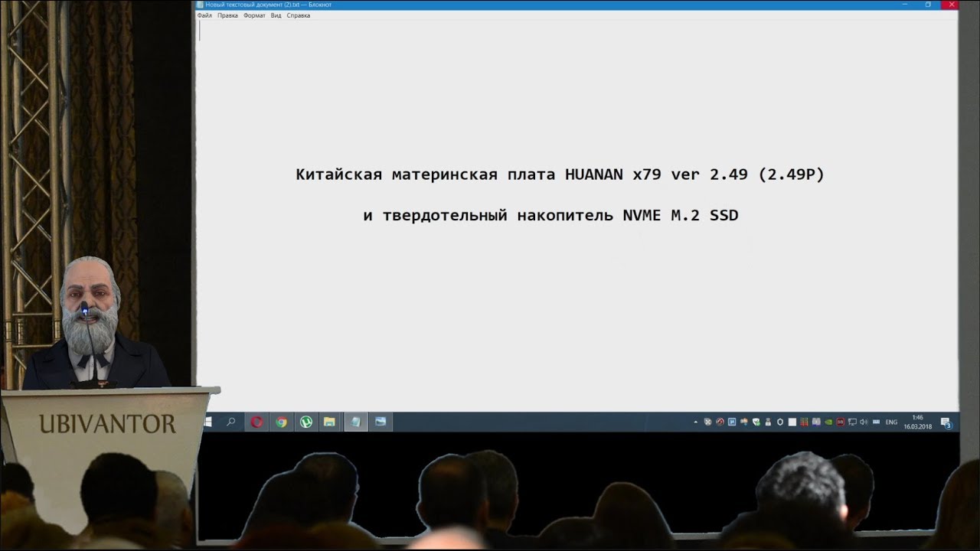Viewport: 980px width, 551px height.
Task: Click the green shield security tray icon
Action: coord(756,422)
